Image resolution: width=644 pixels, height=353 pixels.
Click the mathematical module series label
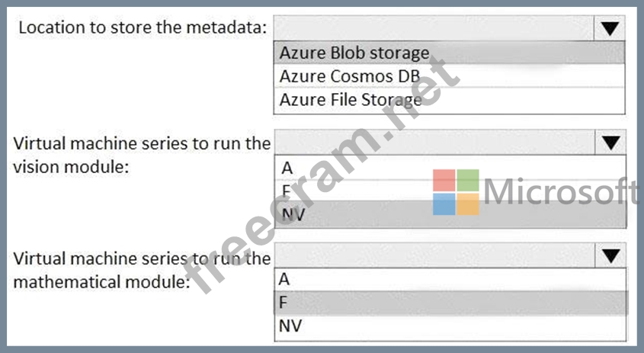point(142,270)
